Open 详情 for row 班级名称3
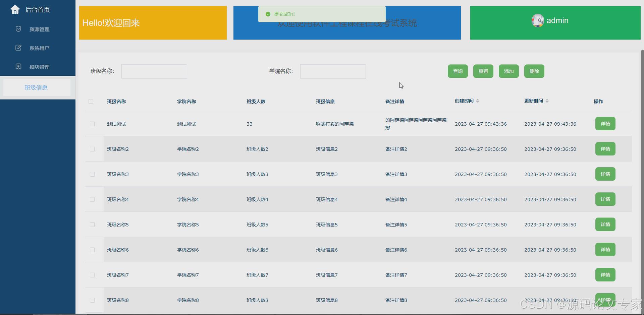The width and height of the screenshot is (644, 315). [x=605, y=174]
